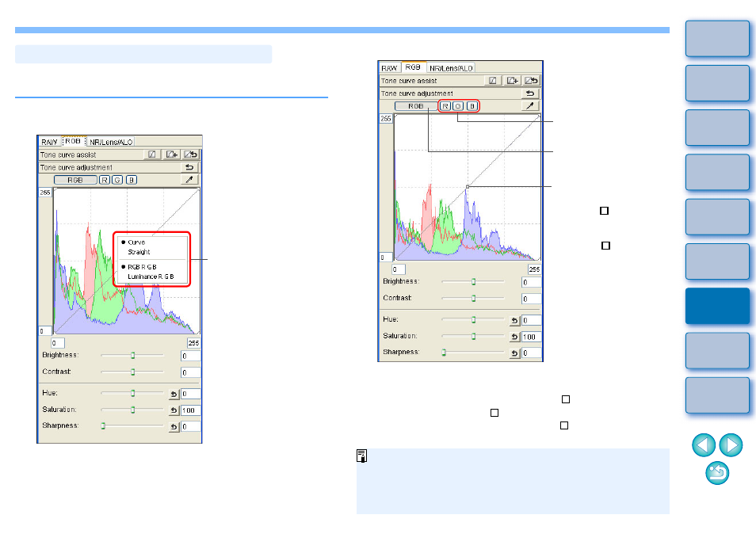Reset Sharpness value in right palette
756x534 pixels.
(x=515, y=353)
